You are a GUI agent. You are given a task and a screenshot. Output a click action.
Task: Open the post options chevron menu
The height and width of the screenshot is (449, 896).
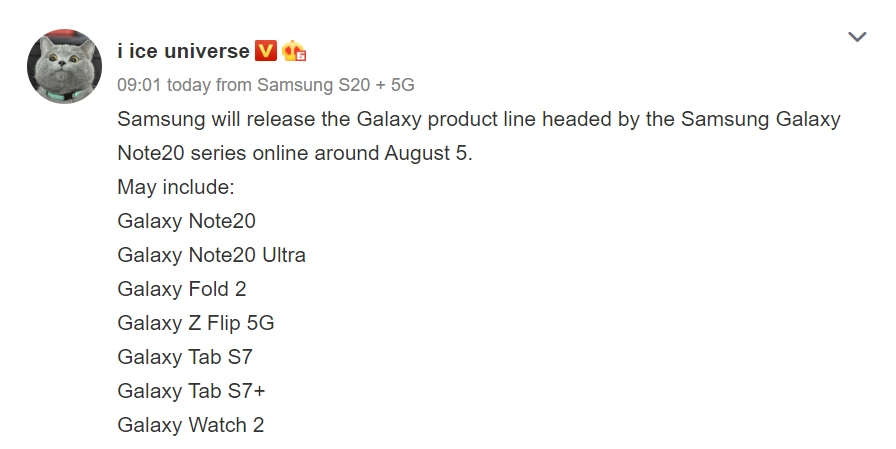point(857,38)
